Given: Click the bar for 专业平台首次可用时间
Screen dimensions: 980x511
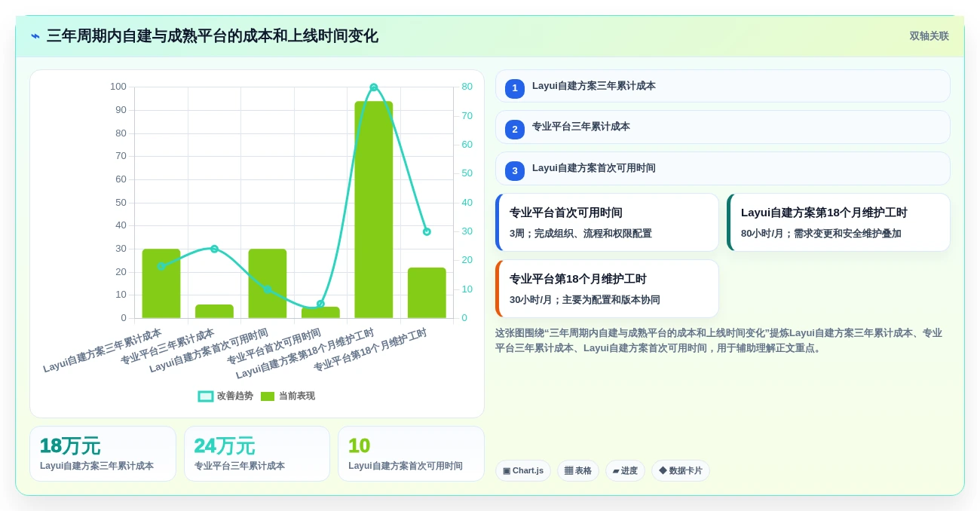Looking at the screenshot, I should coord(320,312).
